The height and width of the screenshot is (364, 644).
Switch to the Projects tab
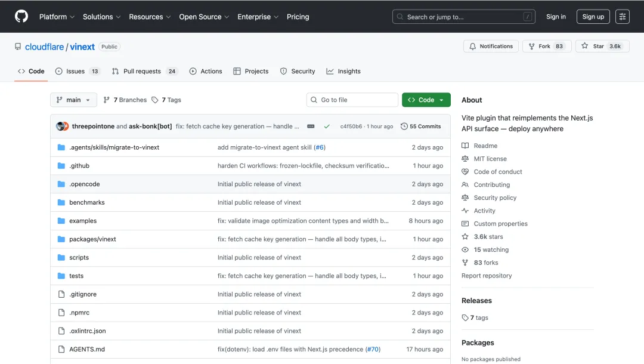(x=251, y=71)
